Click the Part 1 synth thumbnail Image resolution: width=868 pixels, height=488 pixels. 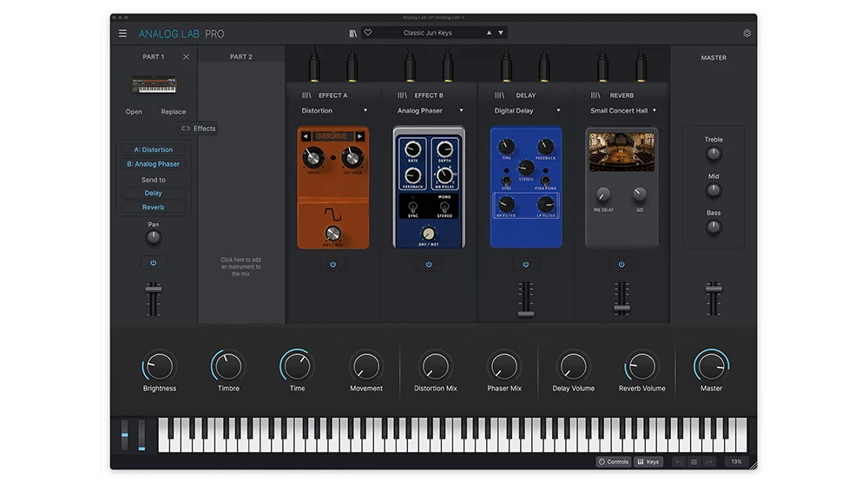click(x=154, y=85)
